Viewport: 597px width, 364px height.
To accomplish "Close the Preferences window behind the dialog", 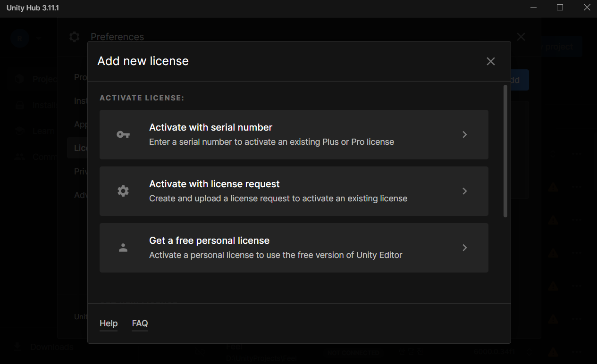I will click(521, 37).
